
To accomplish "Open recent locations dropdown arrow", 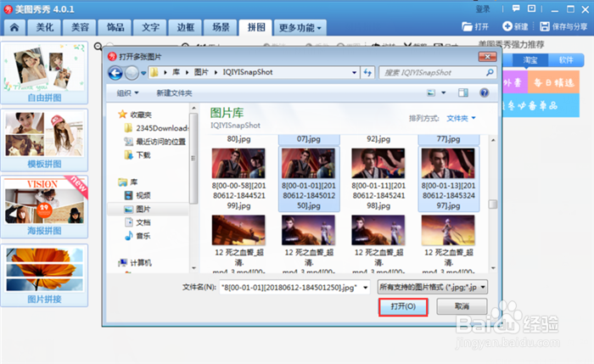I will [x=143, y=73].
